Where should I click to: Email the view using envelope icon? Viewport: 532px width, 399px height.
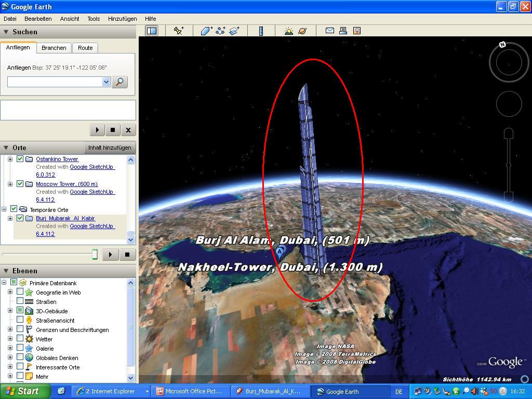[330, 31]
